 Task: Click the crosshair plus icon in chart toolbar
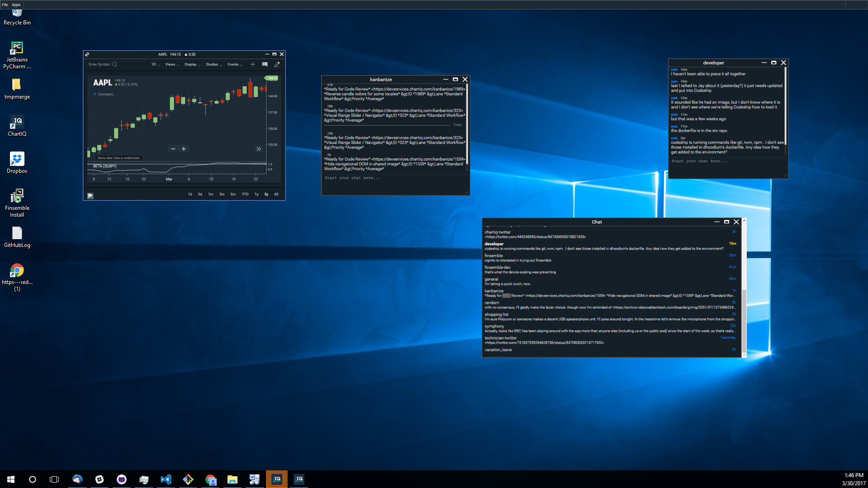(253, 64)
